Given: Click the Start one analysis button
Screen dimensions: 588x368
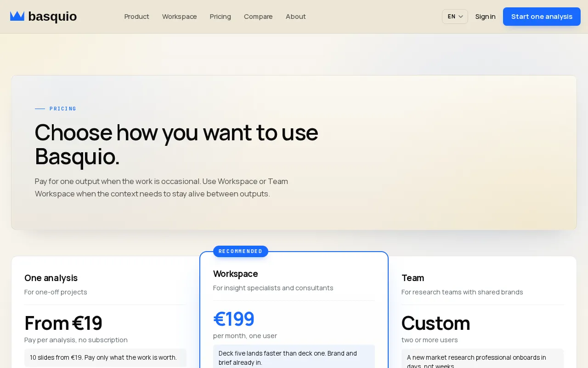Looking at the screenshot, I should click(x=542, y=17).
